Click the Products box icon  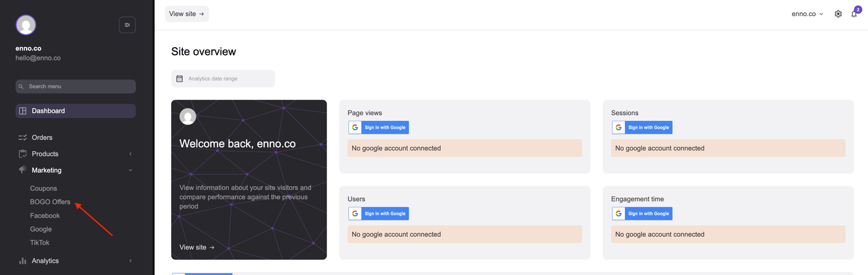23,154
